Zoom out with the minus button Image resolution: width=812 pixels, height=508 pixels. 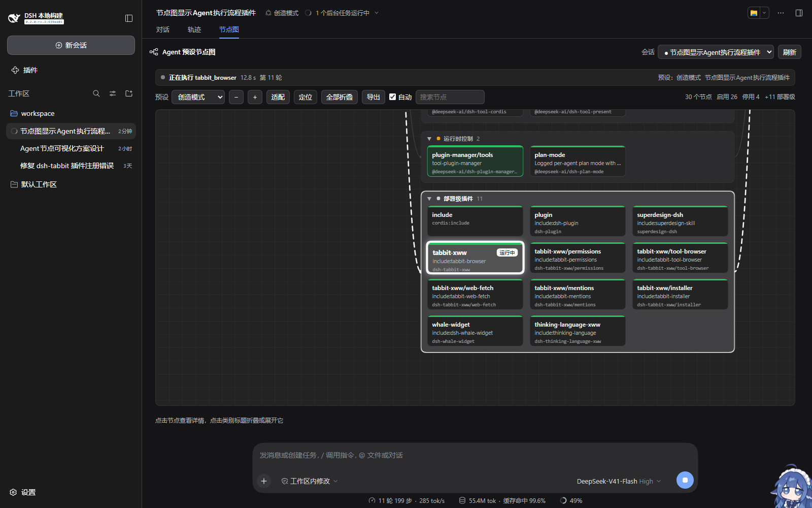(236, 97)
